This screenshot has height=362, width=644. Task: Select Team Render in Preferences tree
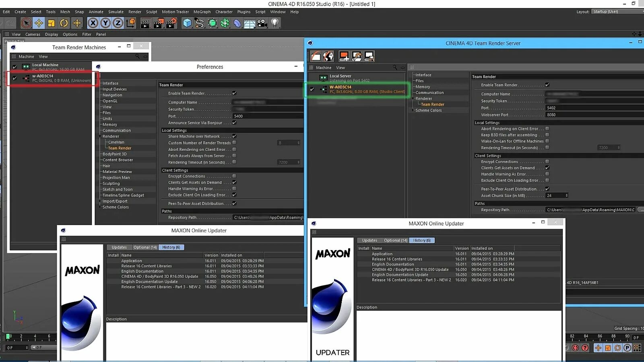[x=120, y=148]
